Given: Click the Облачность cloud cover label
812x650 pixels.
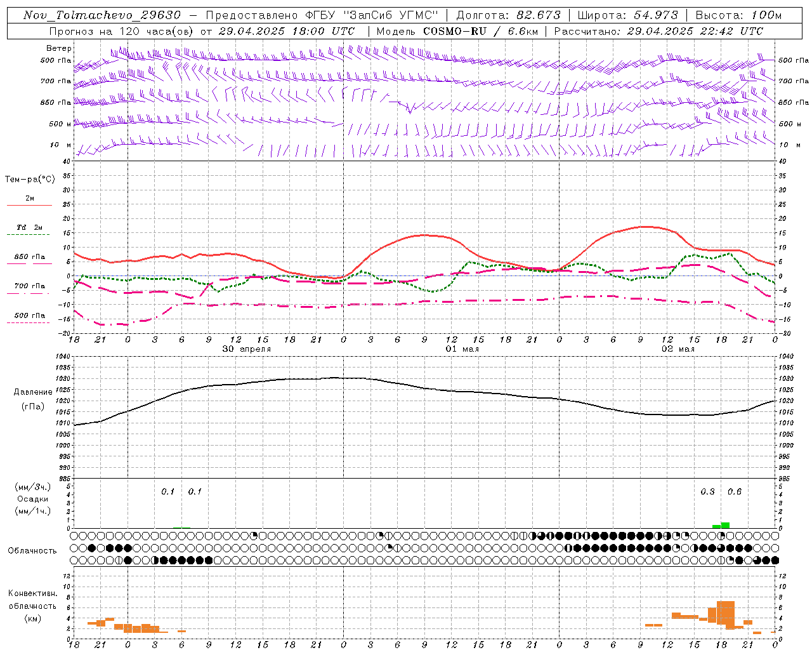Looking at the screenshot, I should (x=32, y=551).
